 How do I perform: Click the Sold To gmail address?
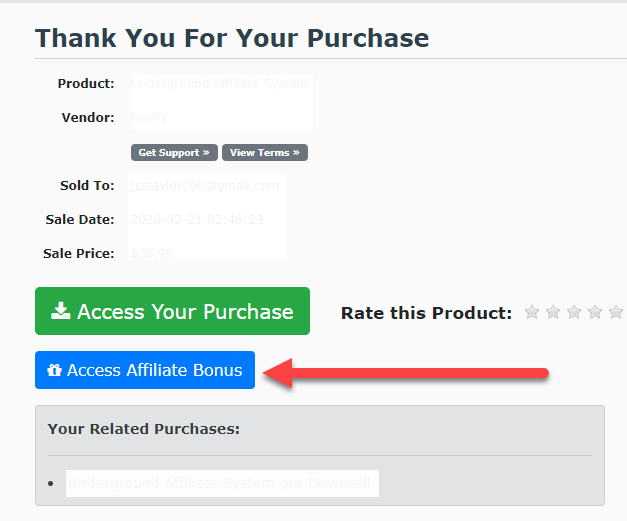[x=204, y=186]
